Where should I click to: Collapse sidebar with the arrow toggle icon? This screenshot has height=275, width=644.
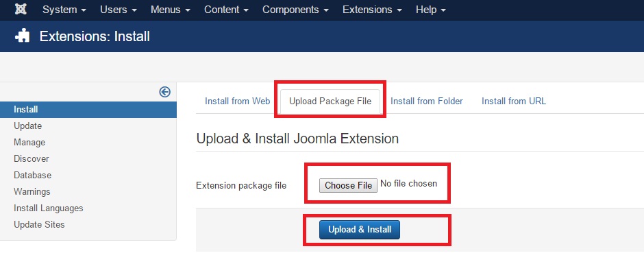coord(164,92)
